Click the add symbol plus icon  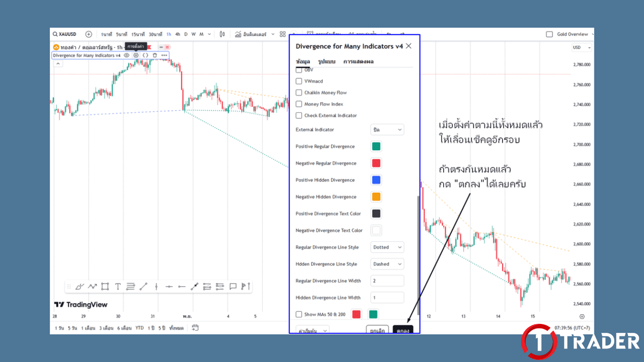point(89,34)
